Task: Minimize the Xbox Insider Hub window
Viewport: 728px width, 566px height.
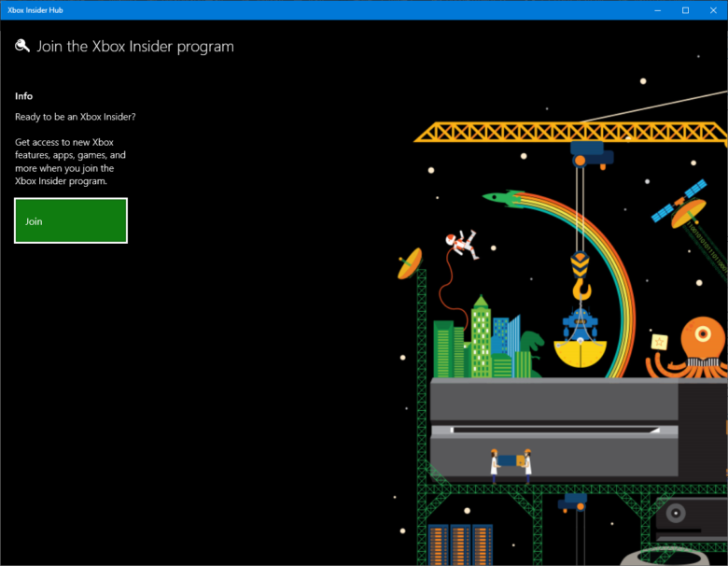Action: click(x=657, y=10)
